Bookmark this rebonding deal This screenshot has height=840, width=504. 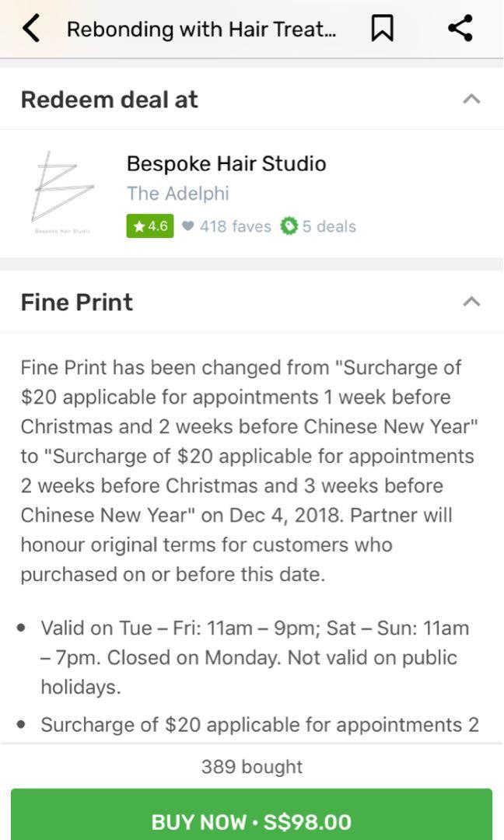(381, 30)
